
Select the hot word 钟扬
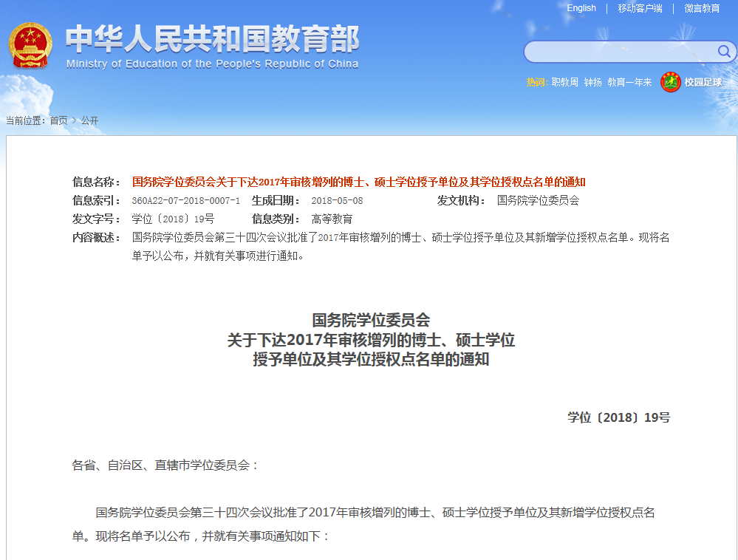click(x=592, y=83)
